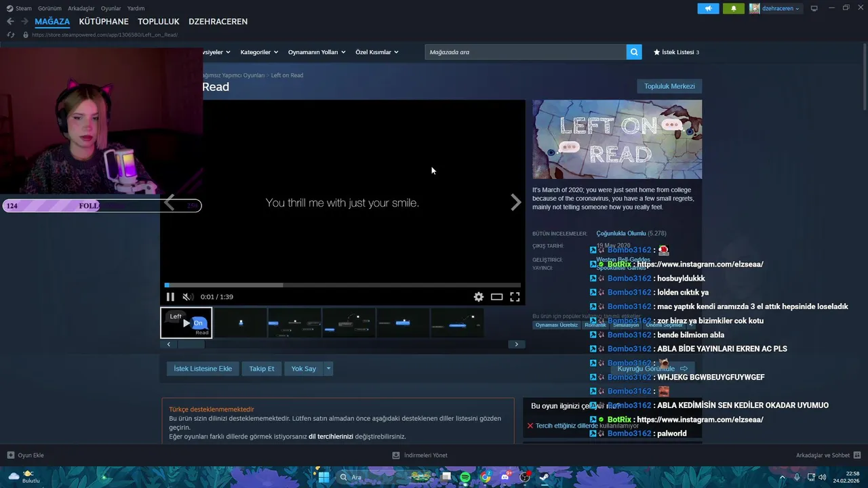Click the İndirmeleri Yönet download icon
The height and width of the screenshot is (488, 868).
(x=396, y=455)
